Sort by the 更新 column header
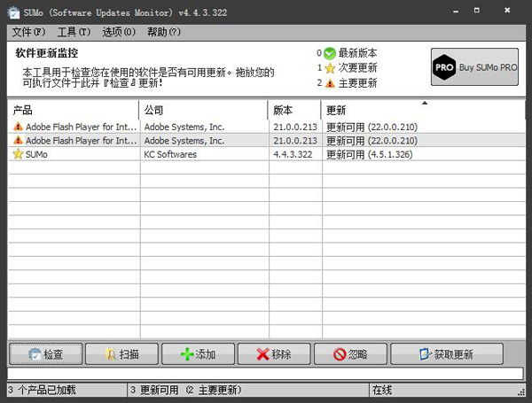This screenshot has width=532, height=403. 423,110
